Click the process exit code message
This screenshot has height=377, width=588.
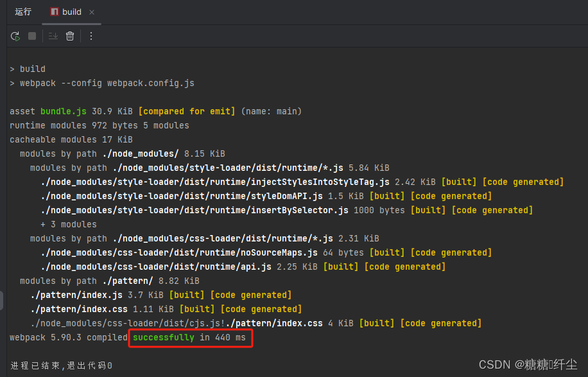click(x=60, y=365)
